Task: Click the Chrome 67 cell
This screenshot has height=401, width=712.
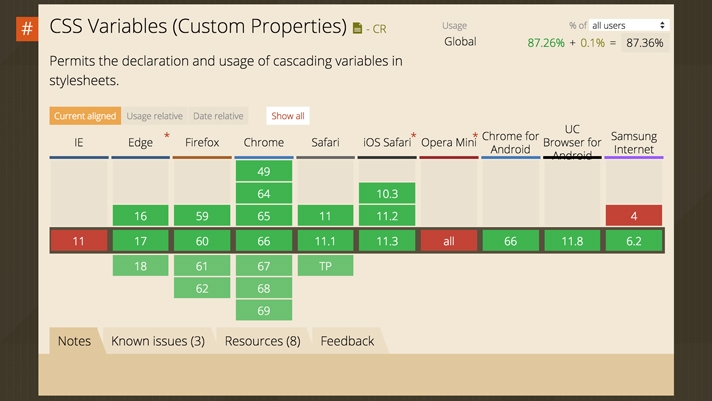Action: (264, 266)
